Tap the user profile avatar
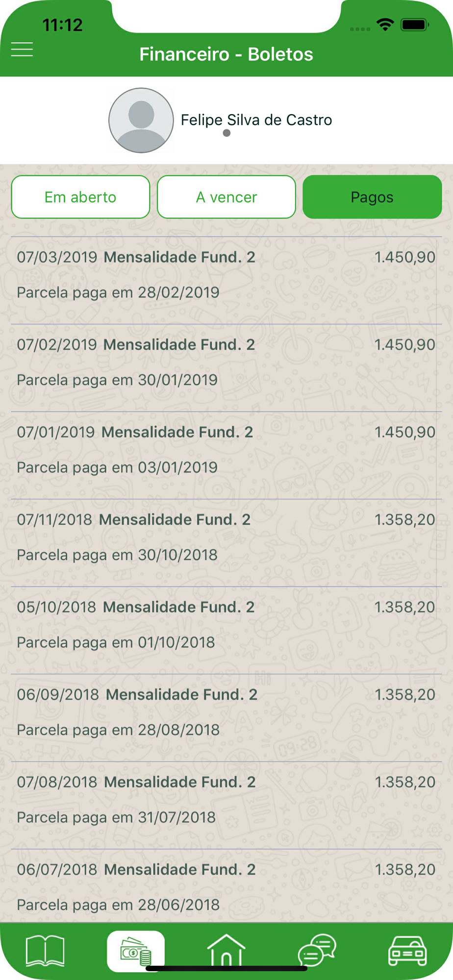Image resolution: width=453 pixels, height=980 pixels. (141, 121)
